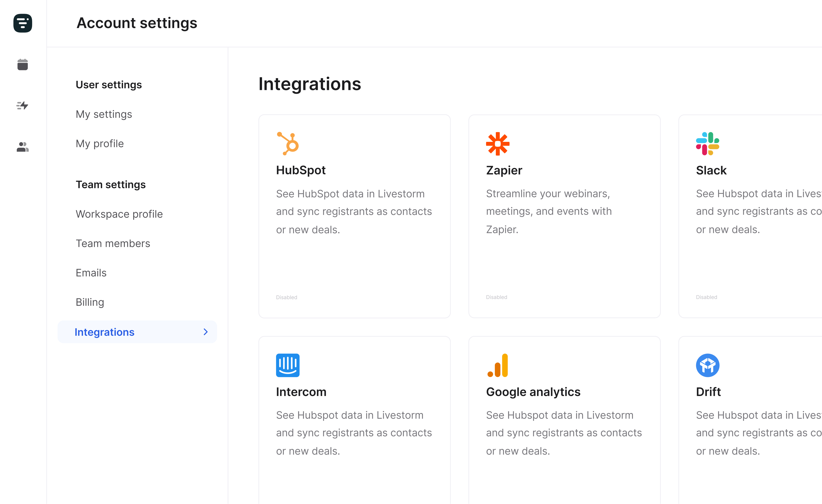Click the User settings heading

pos(109,85)
